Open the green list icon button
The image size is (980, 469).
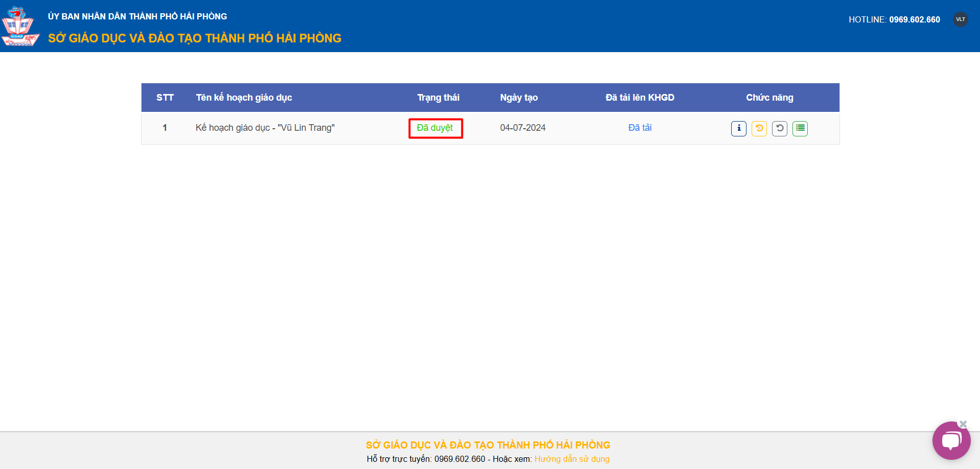click(800, 128)
